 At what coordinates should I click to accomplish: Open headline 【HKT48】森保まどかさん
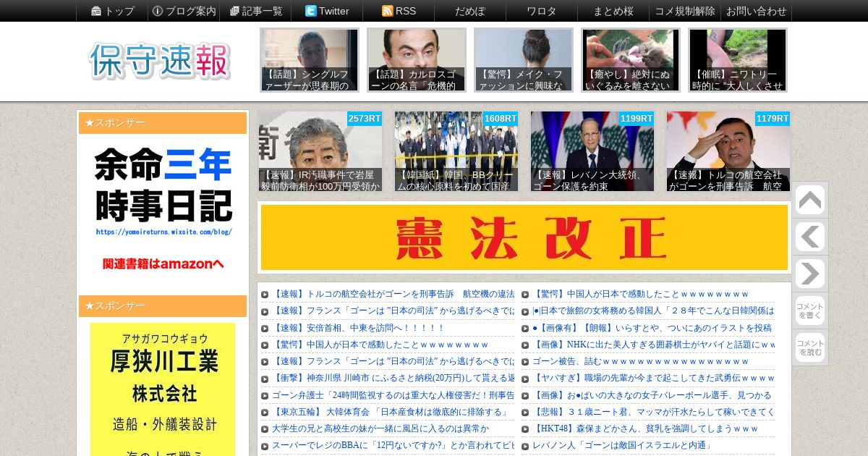pyautogui.click(x=645, y=428)
